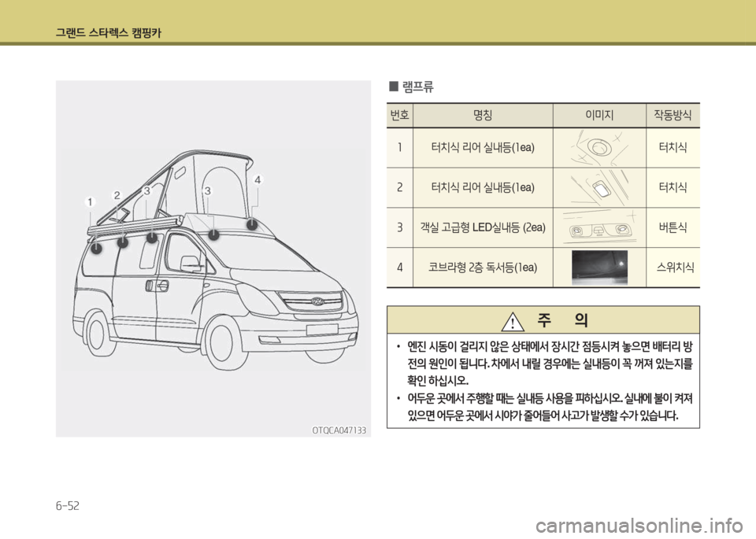Open the row 2 rear lamp sketch image
This screenshot has height=539, width=756.
(599, 188)
